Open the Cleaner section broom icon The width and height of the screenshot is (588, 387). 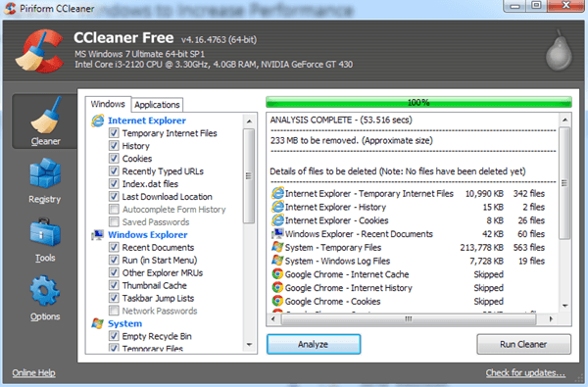coord(45,116)
